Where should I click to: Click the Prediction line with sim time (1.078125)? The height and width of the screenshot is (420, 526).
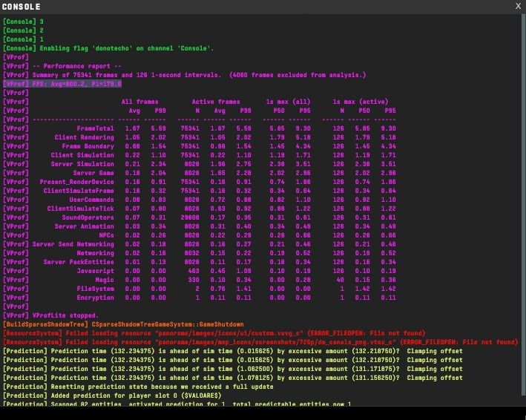(232, 378)
